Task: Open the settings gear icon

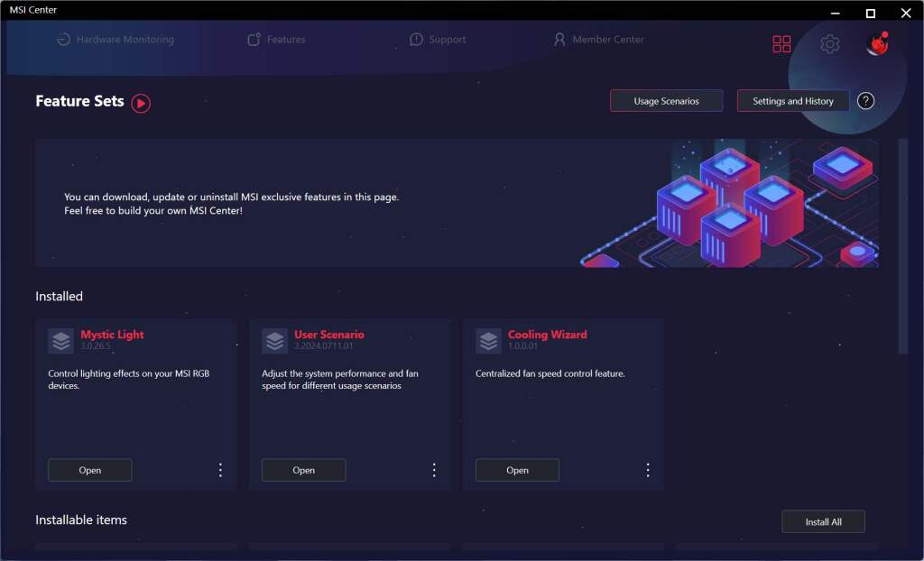Action: (x=829, y=44)
